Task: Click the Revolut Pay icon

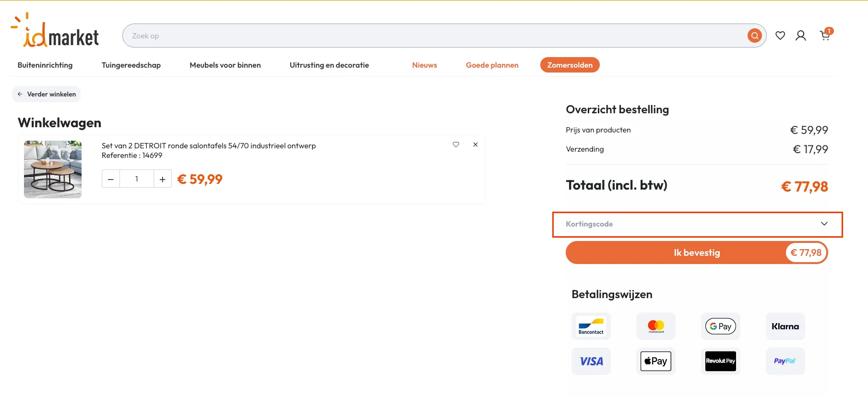Action: (x=721, y=361)
